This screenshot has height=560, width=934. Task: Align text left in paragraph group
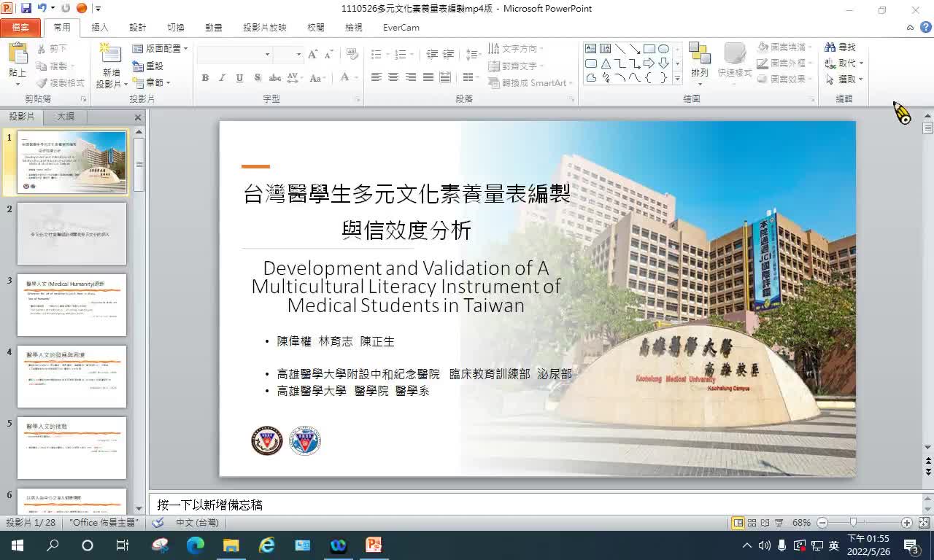tap(377, 77)
